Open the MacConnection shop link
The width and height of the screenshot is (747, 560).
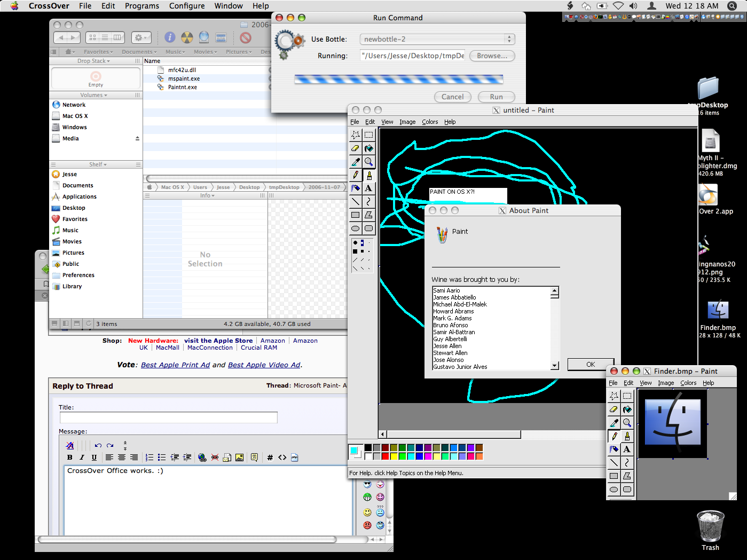pos(210,348)
